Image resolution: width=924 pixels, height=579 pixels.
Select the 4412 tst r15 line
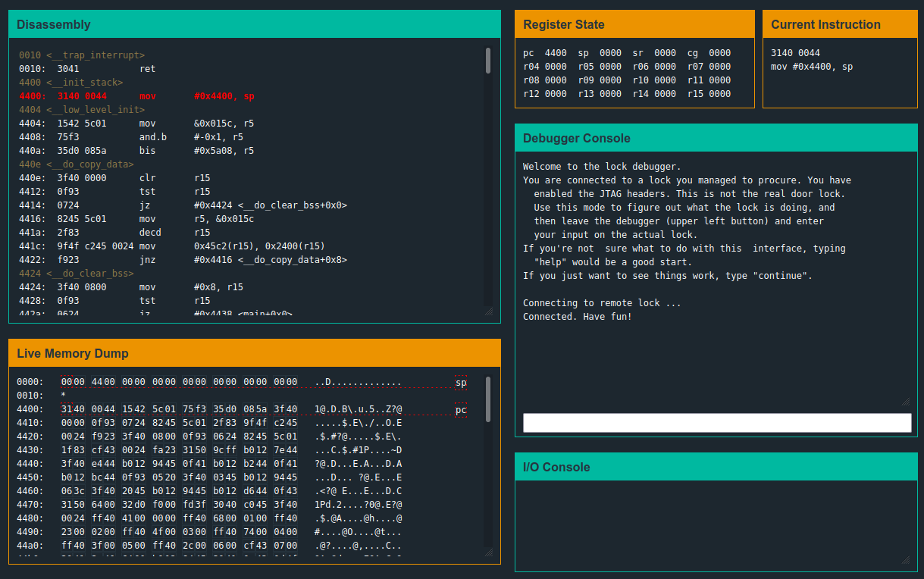pos(114,192)
